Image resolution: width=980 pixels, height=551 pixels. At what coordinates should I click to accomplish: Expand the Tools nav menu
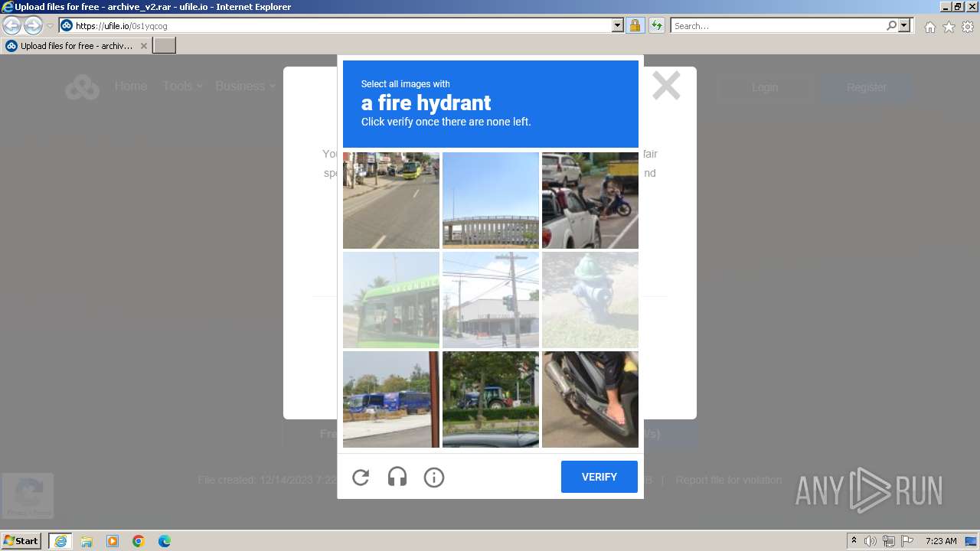pyautogui.click(x=182, y=86)
